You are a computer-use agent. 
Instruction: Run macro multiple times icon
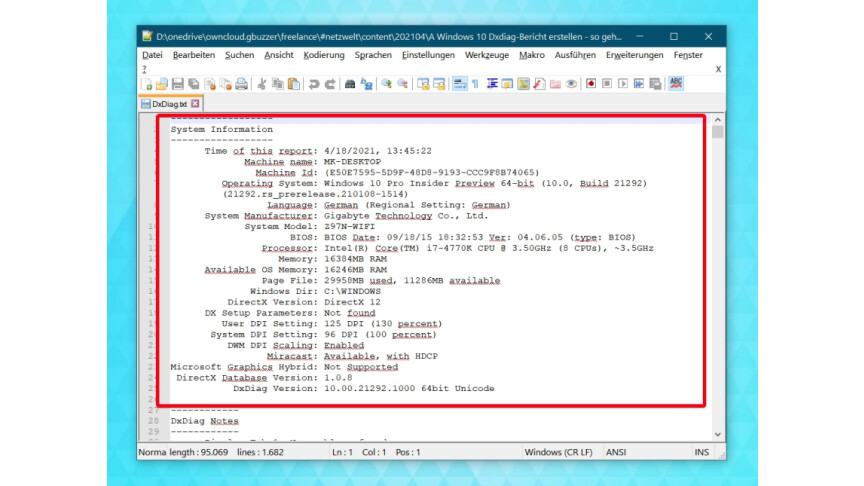[639, 84]
